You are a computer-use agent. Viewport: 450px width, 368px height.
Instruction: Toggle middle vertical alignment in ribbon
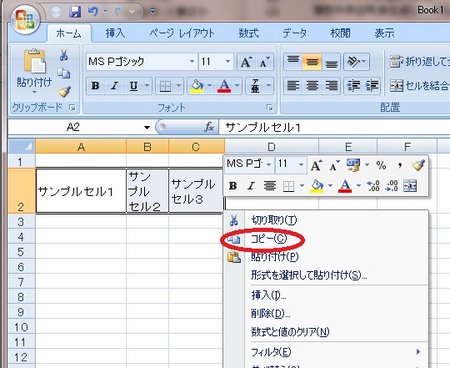[x=312, y=62]
